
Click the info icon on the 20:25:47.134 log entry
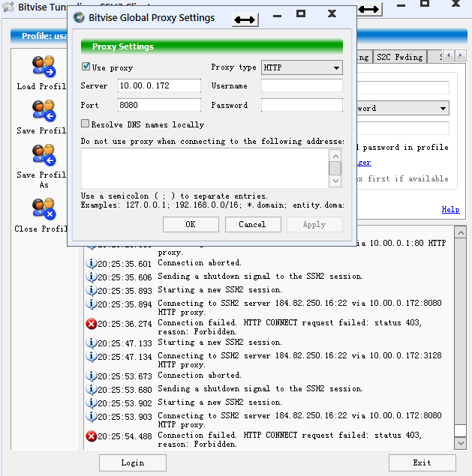point(92,356)
